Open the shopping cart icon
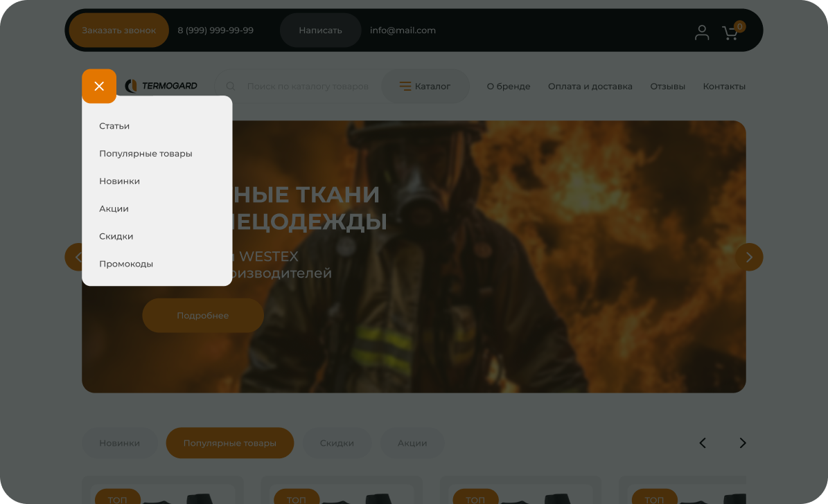 tap(730, 33)
